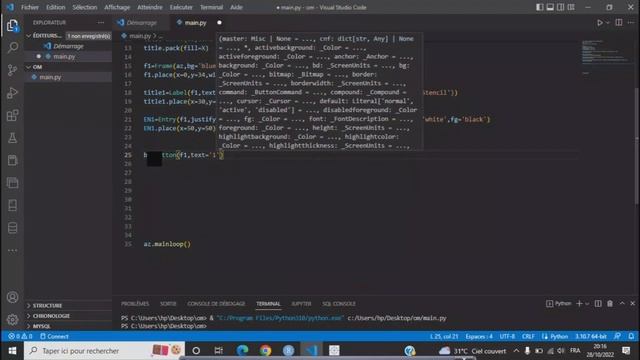This screenshot has width=640, height=360.
Task: Change end of line sequence CRLF
Action: tap(528, 337)
